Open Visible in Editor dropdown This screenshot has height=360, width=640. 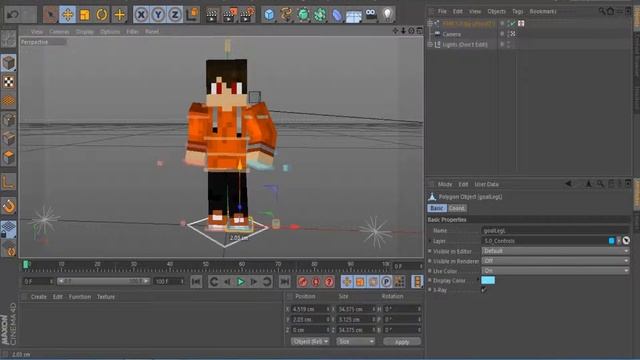click(555, 251)
